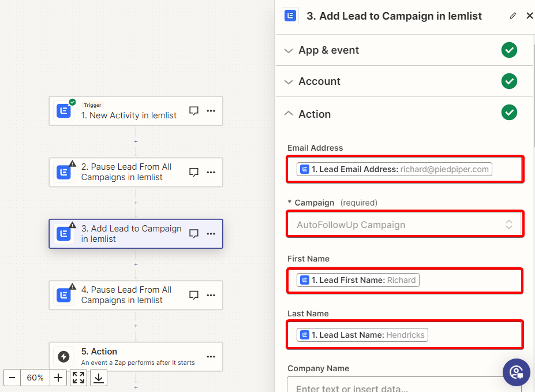Click lemlist app icon on step 1

pyautogui.click(x=63, y=111)
